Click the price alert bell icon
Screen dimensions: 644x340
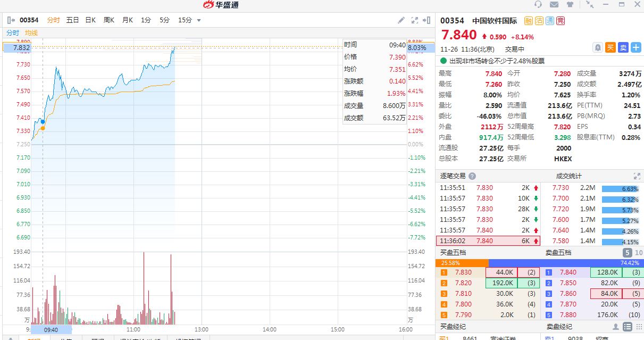click(598, 47)
